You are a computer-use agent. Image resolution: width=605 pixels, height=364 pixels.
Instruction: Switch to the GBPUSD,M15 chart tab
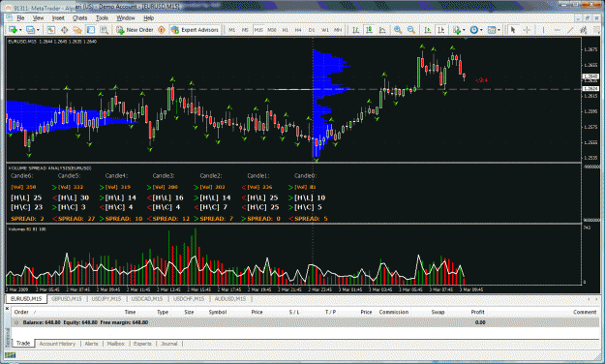coord(67,299)
